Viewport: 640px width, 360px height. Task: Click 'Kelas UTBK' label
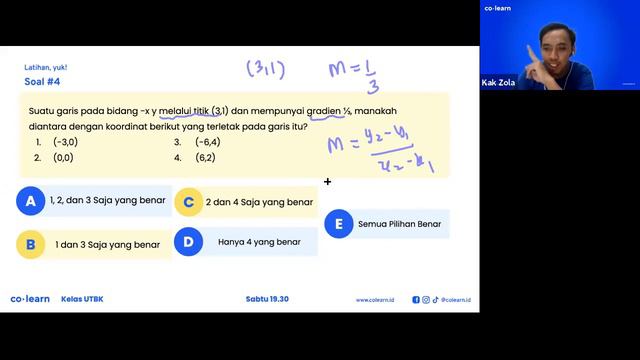coord(82,299)
